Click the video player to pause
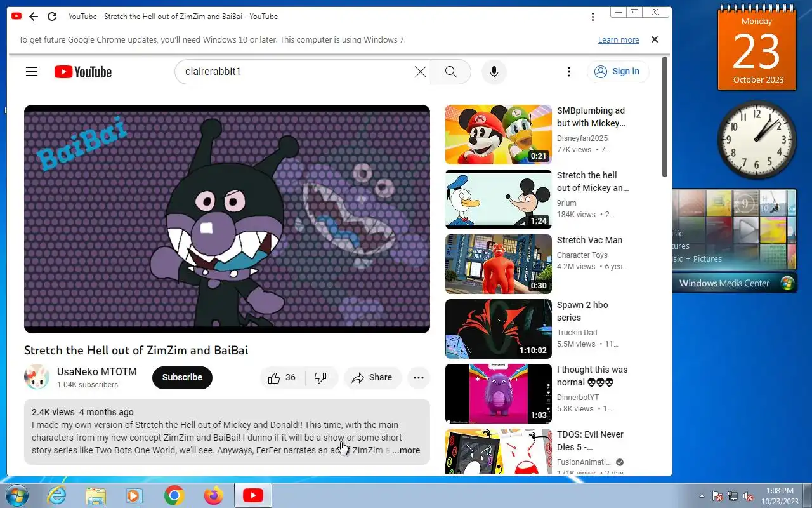The width and height of the screenshot is (812, 508). tap(227, 219)
